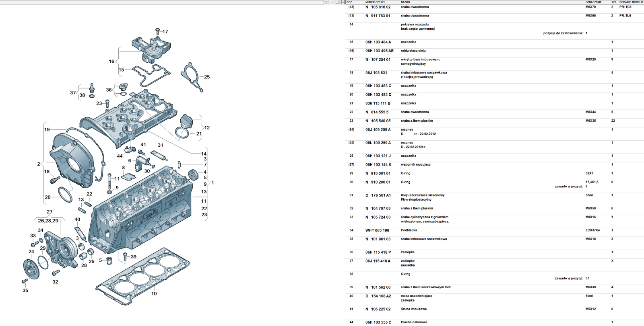
Task: Click the PR:TL6 model cell
Action: tap(625, 16)
